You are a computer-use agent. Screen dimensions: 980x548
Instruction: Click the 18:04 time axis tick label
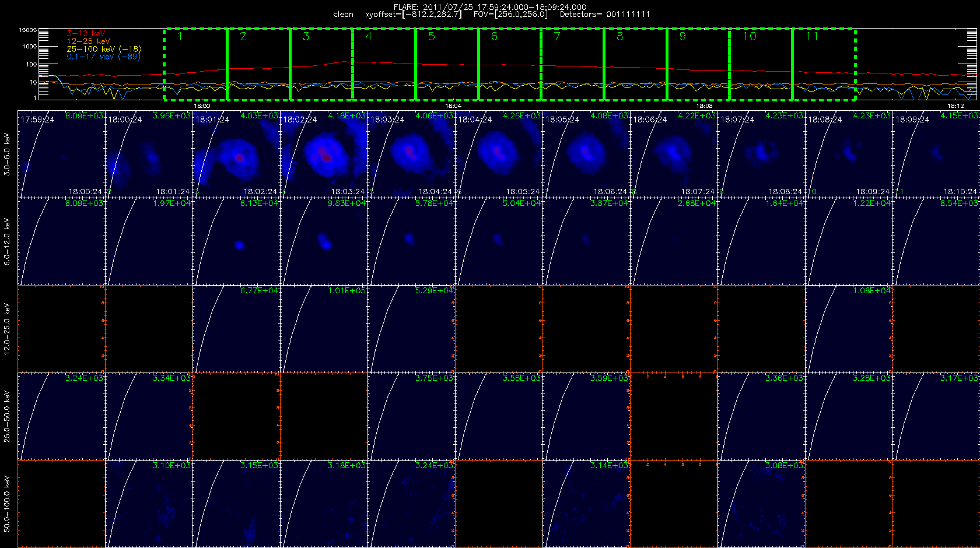[453, 106]
